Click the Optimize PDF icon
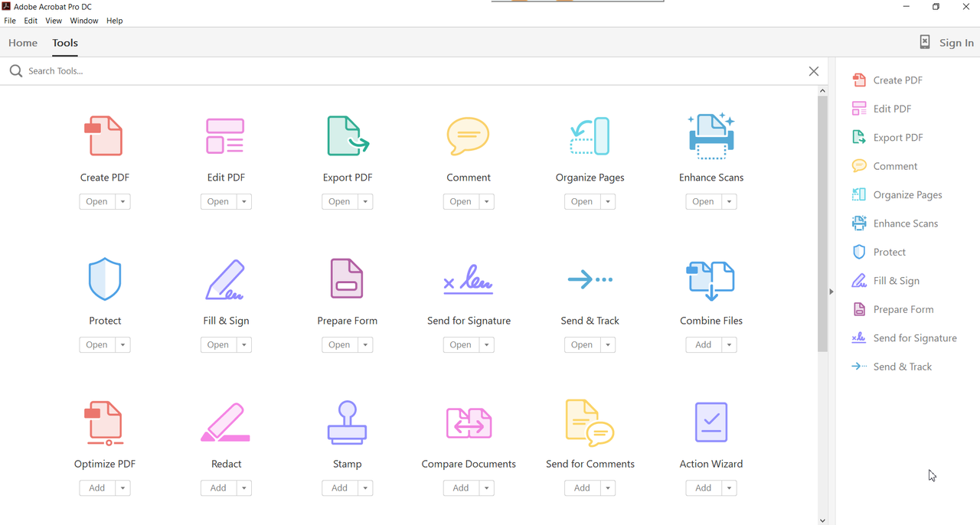This screenshot has width=980, height=525. point(103,422)
